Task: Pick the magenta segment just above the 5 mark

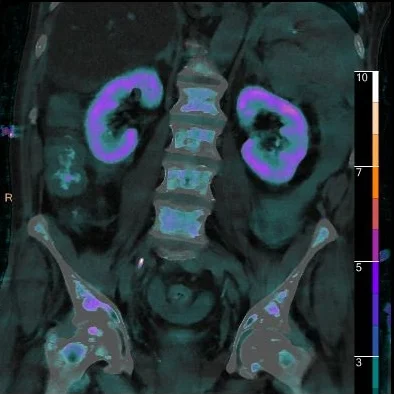Action: [375, 246]
